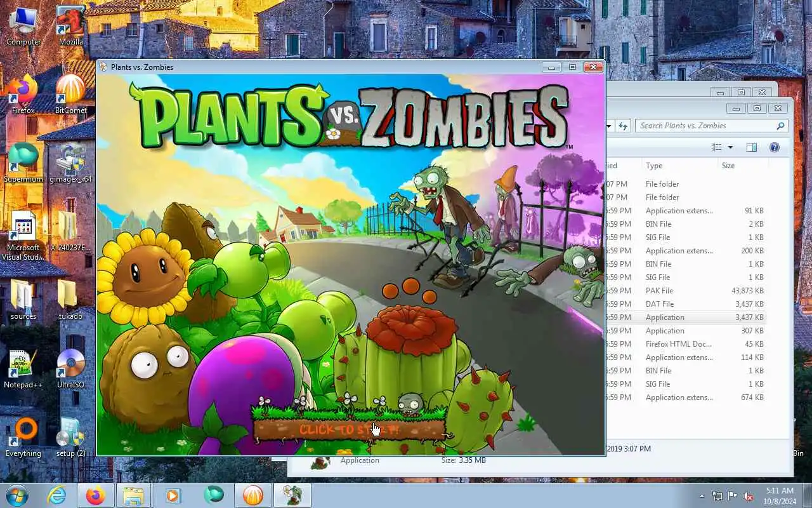Click the Show desktop strip on the taskbar

pyautogui.click(x=807, y=496)
